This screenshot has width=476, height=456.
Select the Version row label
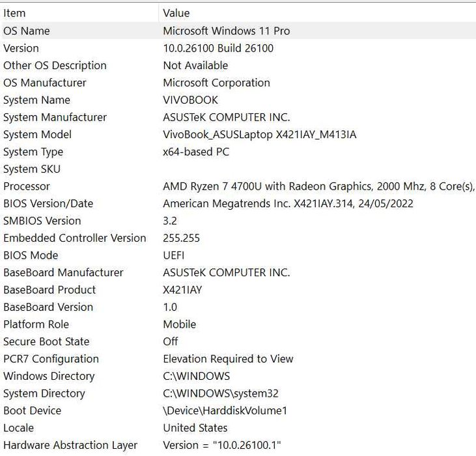[x=21, y=48]
